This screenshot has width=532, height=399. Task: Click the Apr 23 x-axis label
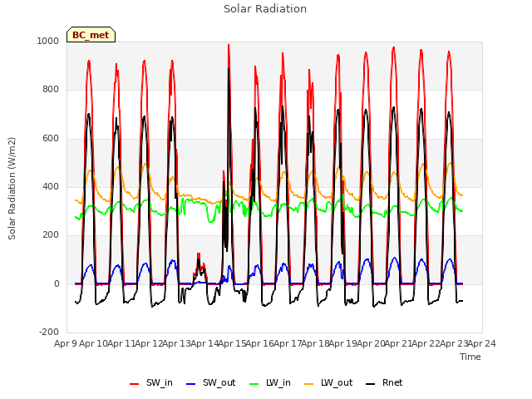tap(454, 343)
